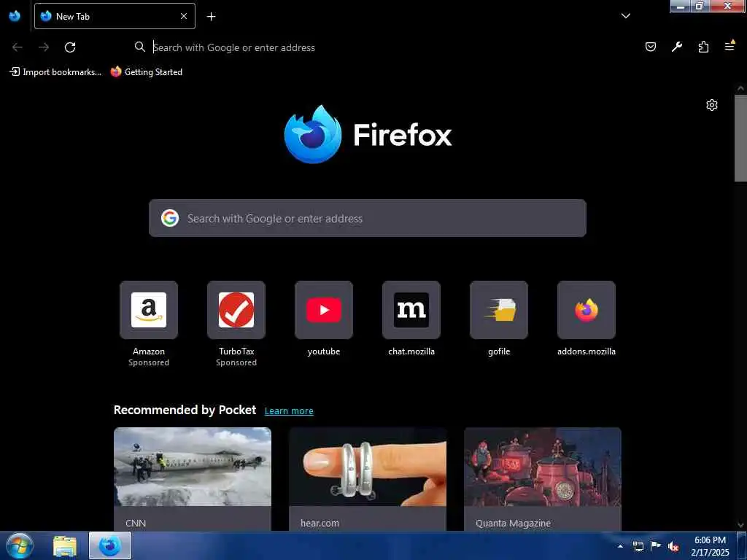The height and width of the screenshot is (560, 747).
Task: Open the Amazon sponsored shortcut tile
Action: point(149,310)
